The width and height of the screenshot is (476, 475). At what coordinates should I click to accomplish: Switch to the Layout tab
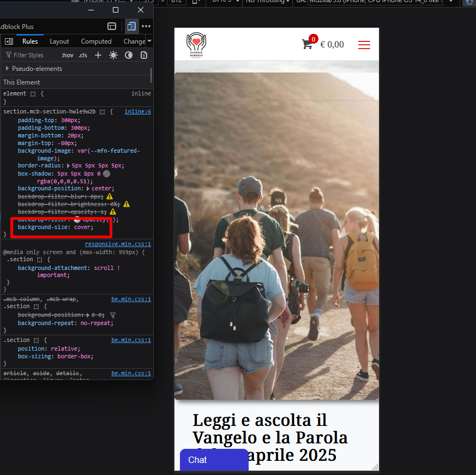click(x=59, y=41)
